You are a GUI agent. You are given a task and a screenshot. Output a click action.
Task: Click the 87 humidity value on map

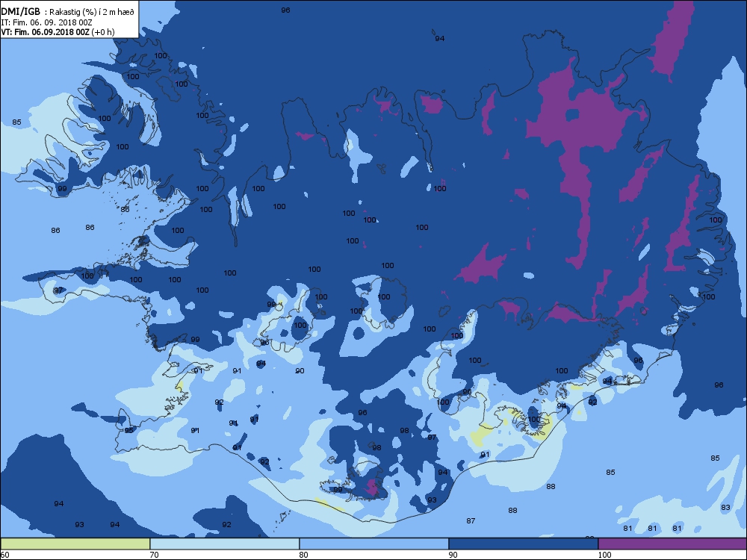[471, 521]
